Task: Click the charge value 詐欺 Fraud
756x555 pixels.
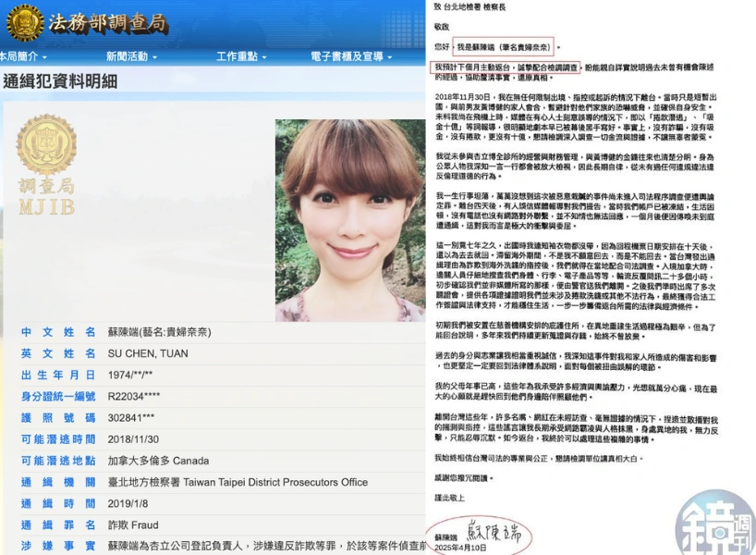Action: [133, 524]
